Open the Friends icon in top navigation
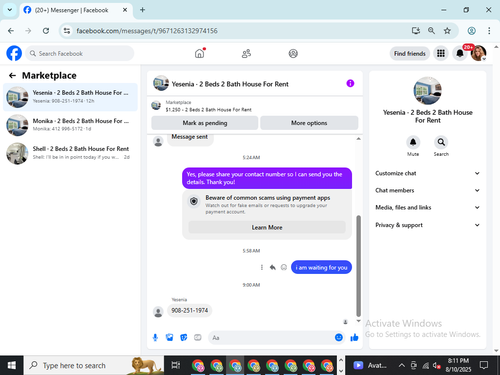The height and width of the screenshot is (375, 500). click(246, 53)
